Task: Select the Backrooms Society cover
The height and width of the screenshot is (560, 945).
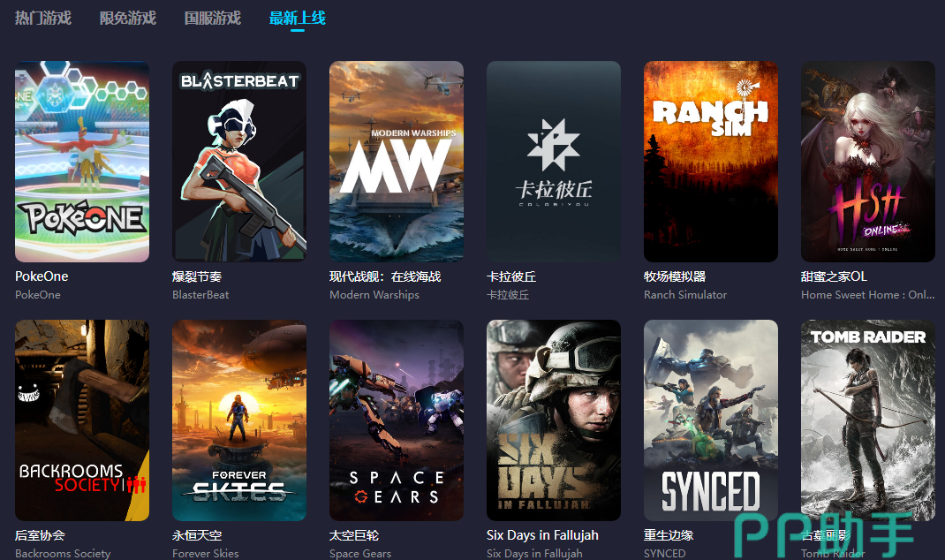Action: coord(82,420)
